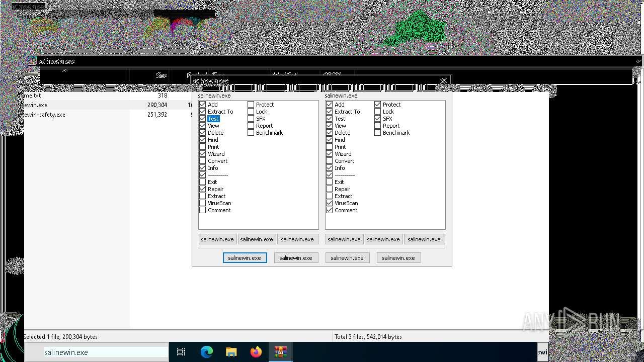Toggle Lock in the left-hand list
Image resolution: width=644 pixels, height=362 pixels.
251,112
